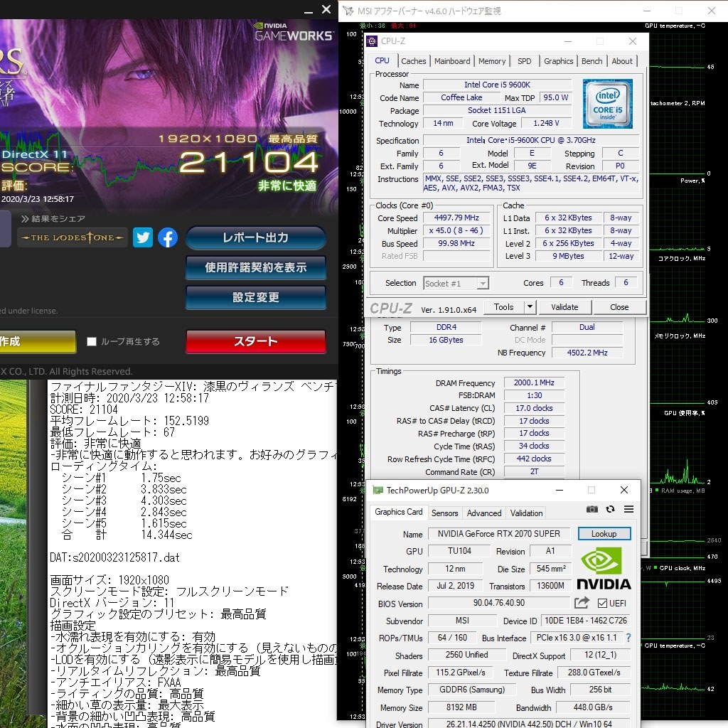The width and height of the screenshot is (728, 728).
Task: Select the CPU tab in CPU-Z
Action: pos(382,61)
